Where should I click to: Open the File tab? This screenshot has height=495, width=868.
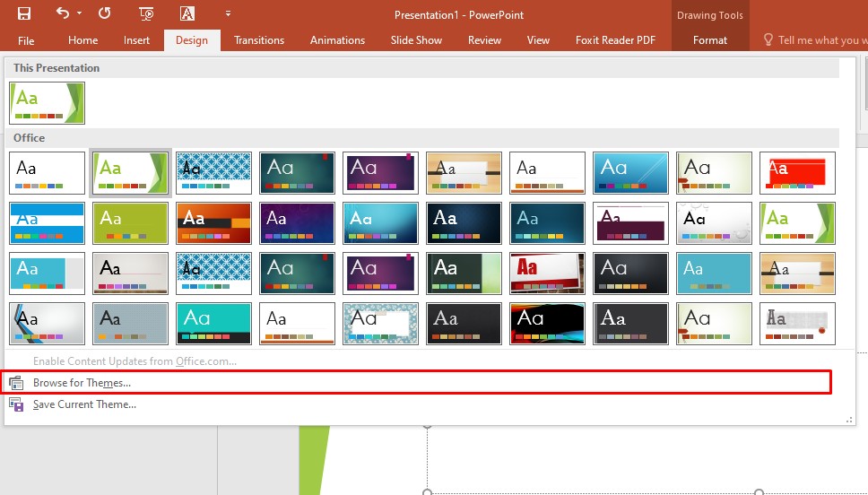(x=26, y=40)
